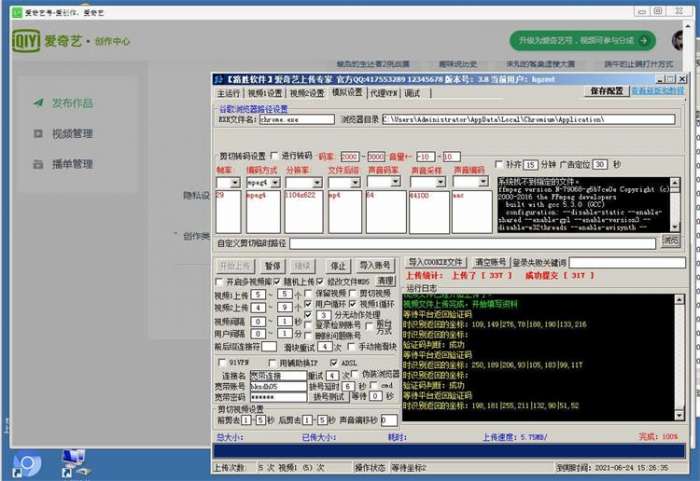Viewport: 700px width, 481px height.
Task: Click the 清理 button beside 修改文件MD5
Action: (385, 281)
